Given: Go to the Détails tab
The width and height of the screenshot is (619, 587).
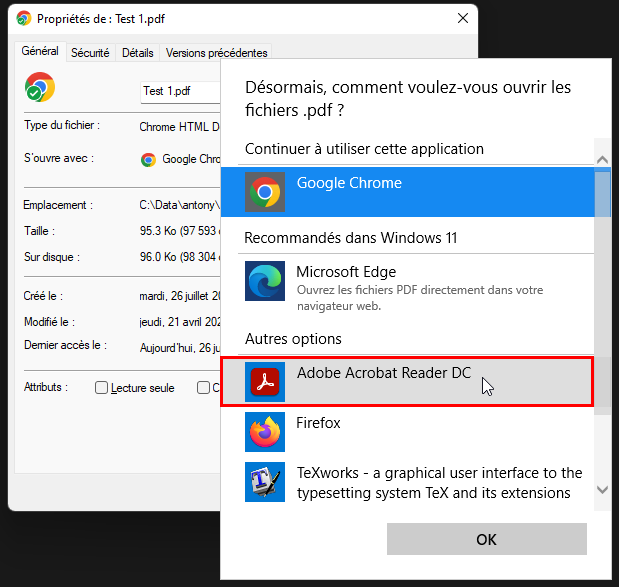Looking at the screenshot, I should tap(137, 53).
